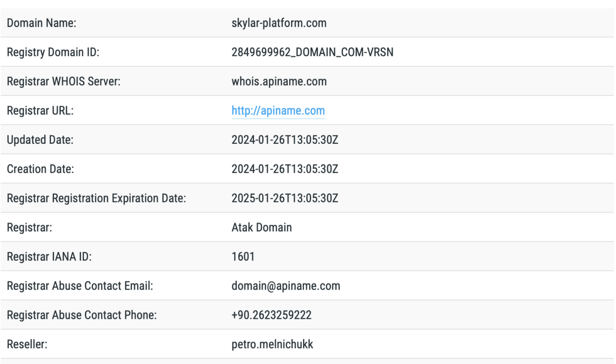Click the Registrar IANA ID label
This screenshot has height=364, width=616.
(49, 257)
